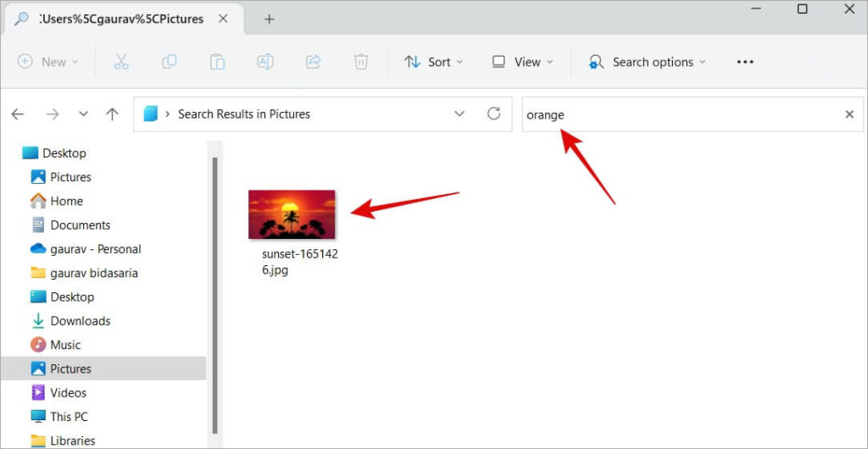
Task: Refresh the search results
Action: (x=494, y=114)
